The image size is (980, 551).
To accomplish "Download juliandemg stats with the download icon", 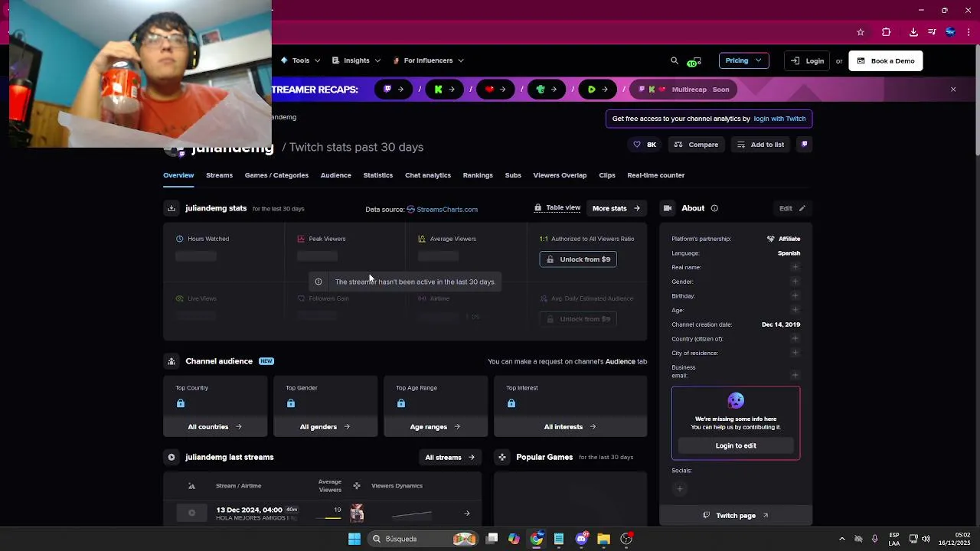I will [171, 208].
